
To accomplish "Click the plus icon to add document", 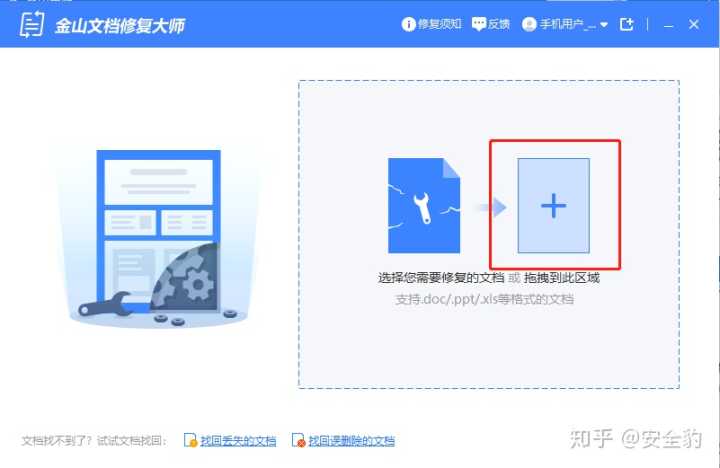I will pos(554,205).
